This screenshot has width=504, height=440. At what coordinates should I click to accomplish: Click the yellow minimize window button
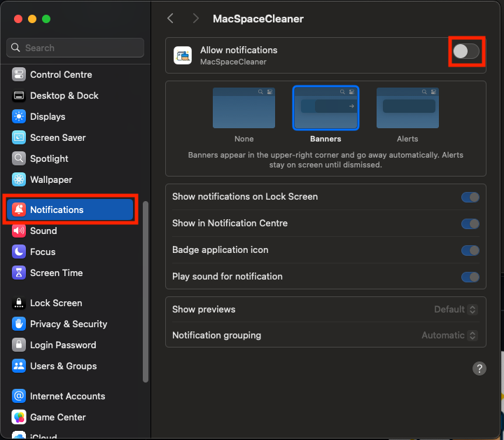point(32,19)
